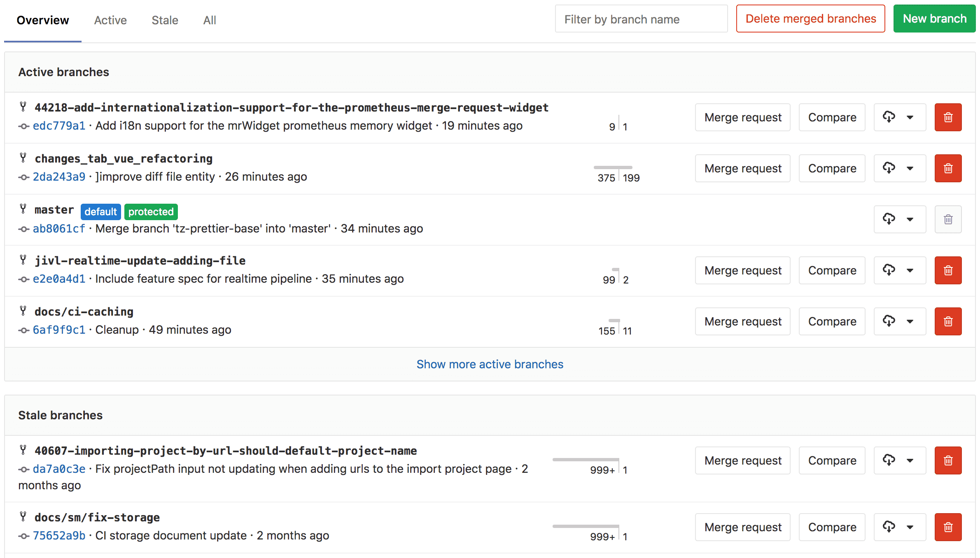980x558 pixels.
Task: Delete the 44218-add-internationalization branch with the trash icon
Action: tap(948, 117)
